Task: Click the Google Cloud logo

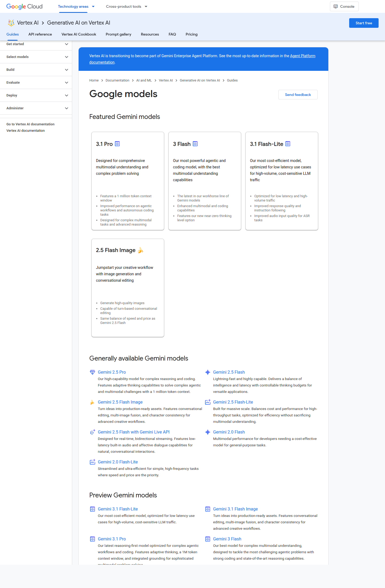Action: click(x=24, y=6)
